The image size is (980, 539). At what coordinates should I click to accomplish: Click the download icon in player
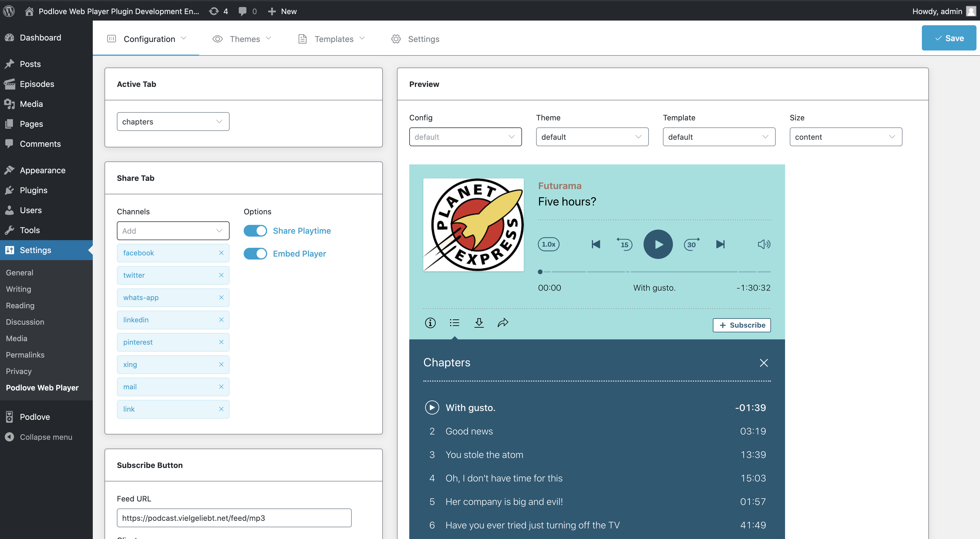point(479,323)
